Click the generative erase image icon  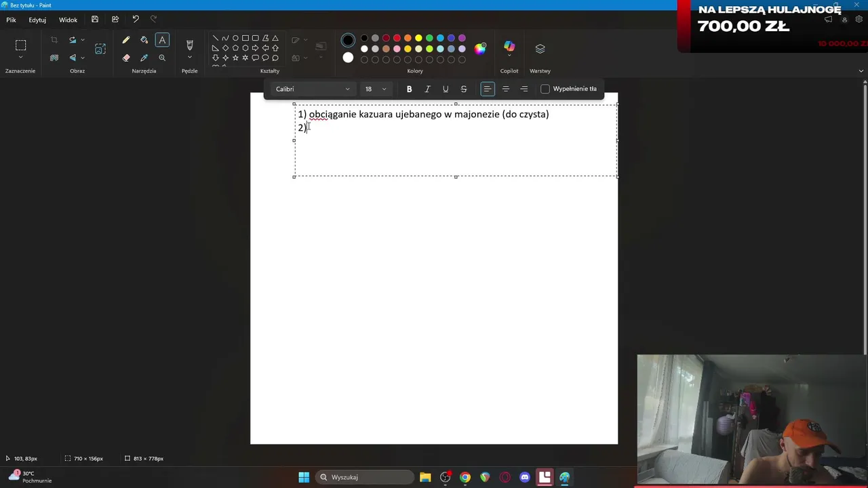coord(100,49)
